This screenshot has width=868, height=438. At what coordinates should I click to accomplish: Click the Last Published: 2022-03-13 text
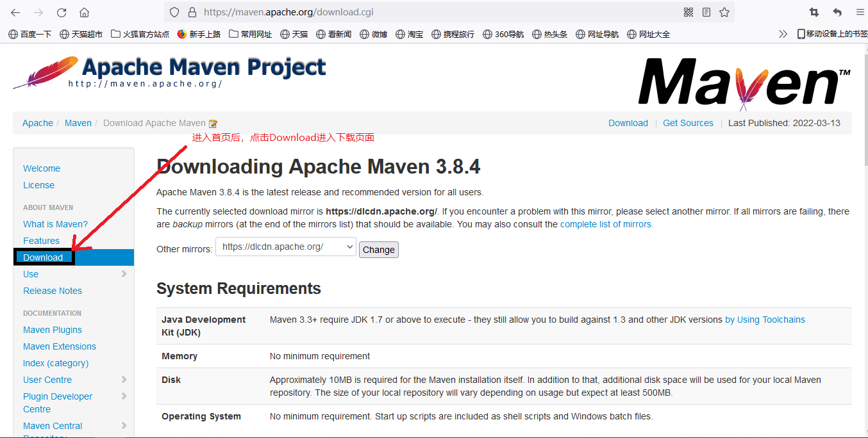click(784, 123)
